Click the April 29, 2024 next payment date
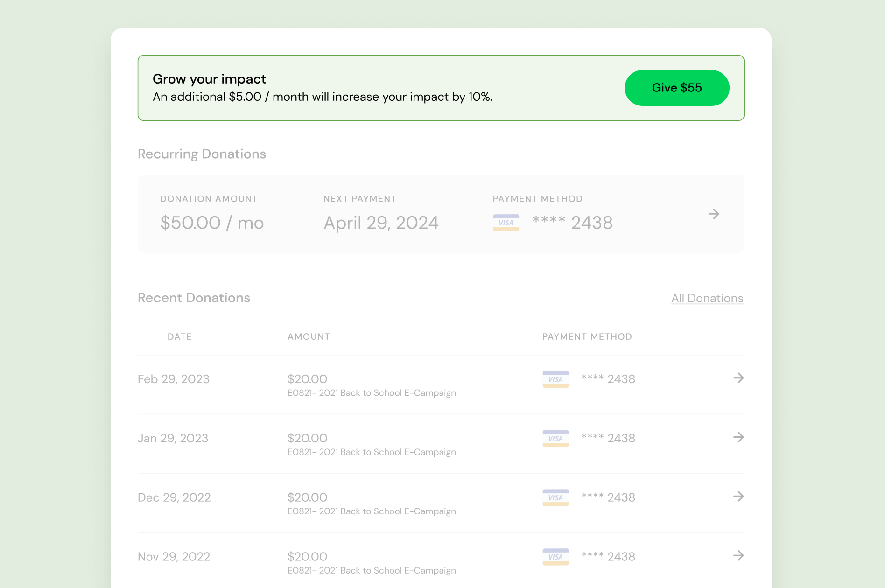Image resolution: width=885 pixels, height=588 pixels. pos(381,223)
